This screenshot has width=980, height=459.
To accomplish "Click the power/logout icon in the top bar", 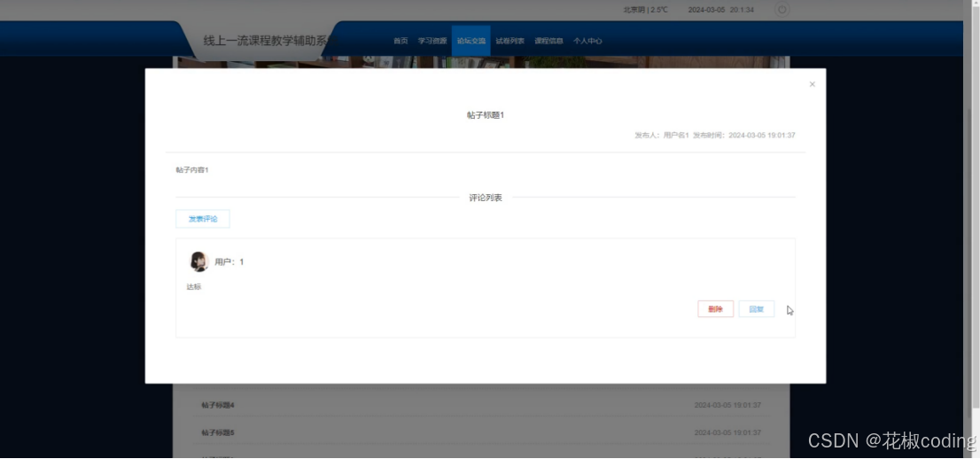I will (782, 10).
